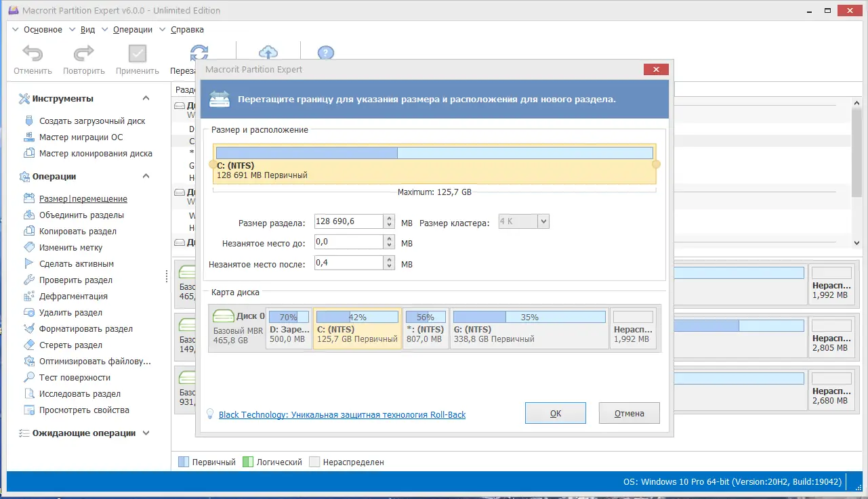
Task: Select the D: 500,0 MB partition block
Action: coord(289,328)
